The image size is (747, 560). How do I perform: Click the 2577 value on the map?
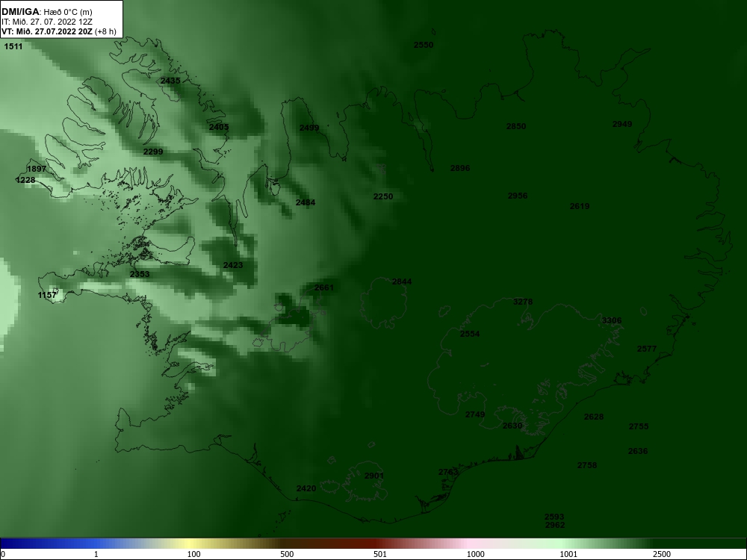pos(647,349)
